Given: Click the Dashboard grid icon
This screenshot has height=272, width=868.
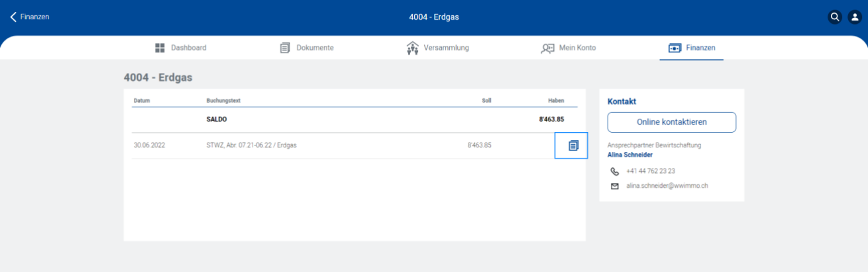Looking at the screenshot, I should (x=160, y=48).
